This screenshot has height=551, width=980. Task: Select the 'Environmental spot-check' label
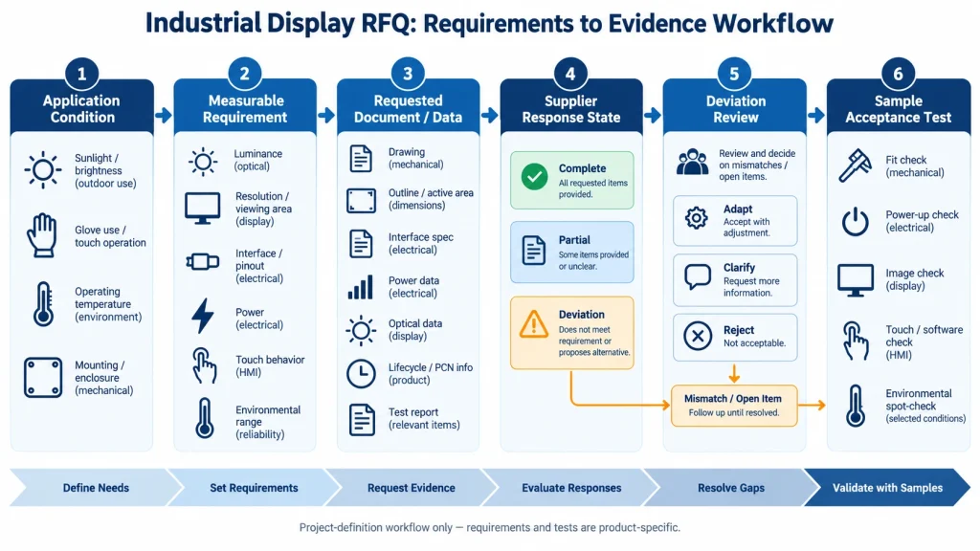[x=925, y=406]
